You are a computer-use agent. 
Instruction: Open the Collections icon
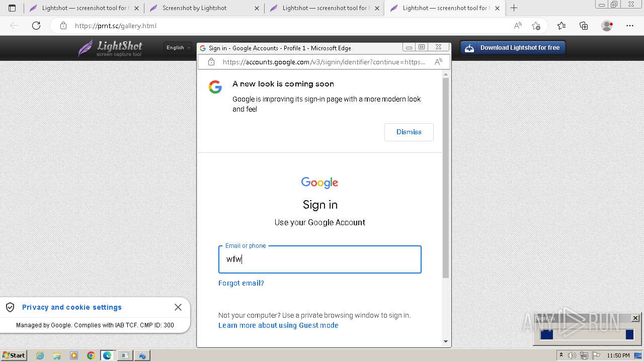584,26
